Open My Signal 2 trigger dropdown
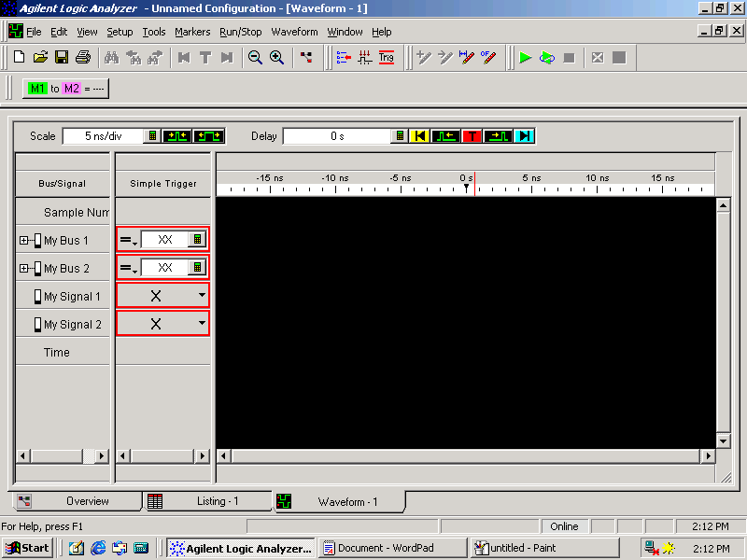Viewport: 747px width, 560px height. click(202, 323)
